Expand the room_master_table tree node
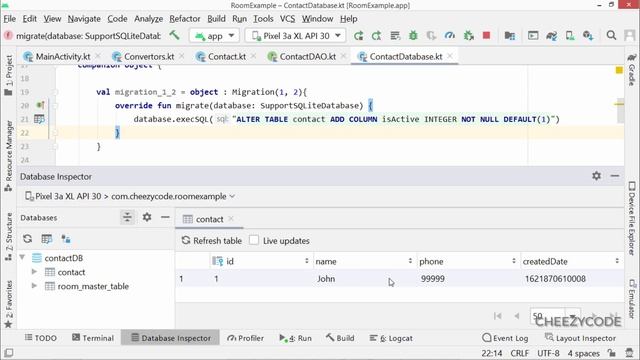 tap(34, 286)
